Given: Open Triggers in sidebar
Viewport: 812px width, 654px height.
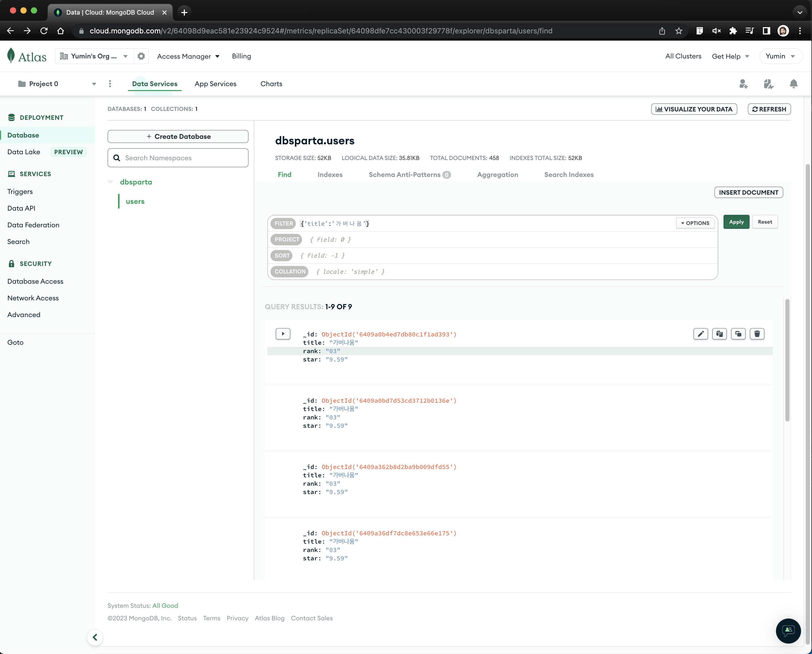Looking at the screenshot, I should [x=20, y=192].
